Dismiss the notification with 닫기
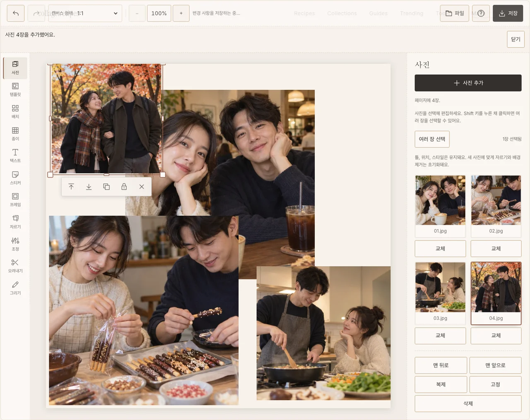This screenshot has width=530, height=420. pyautogui.click(x=516, y=39)
